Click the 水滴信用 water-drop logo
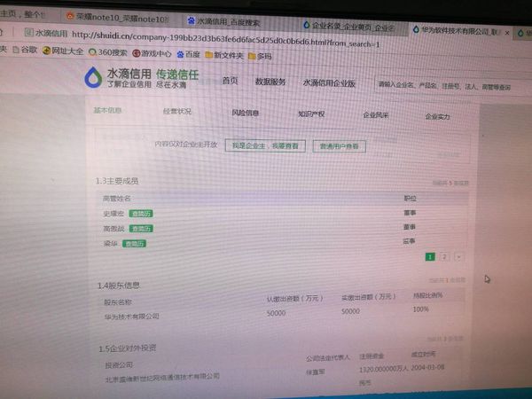The width and height of the screenshot is (532, 399). 93,77
